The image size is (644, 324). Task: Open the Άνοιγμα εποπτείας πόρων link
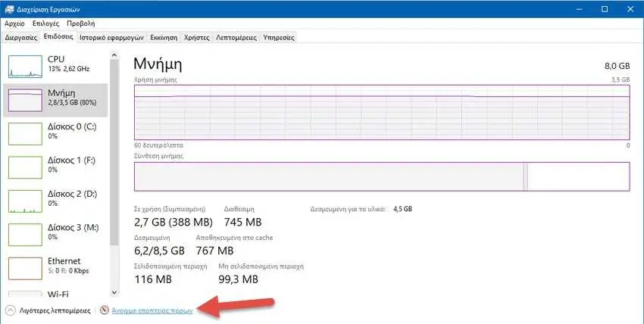tap(152, 310)
